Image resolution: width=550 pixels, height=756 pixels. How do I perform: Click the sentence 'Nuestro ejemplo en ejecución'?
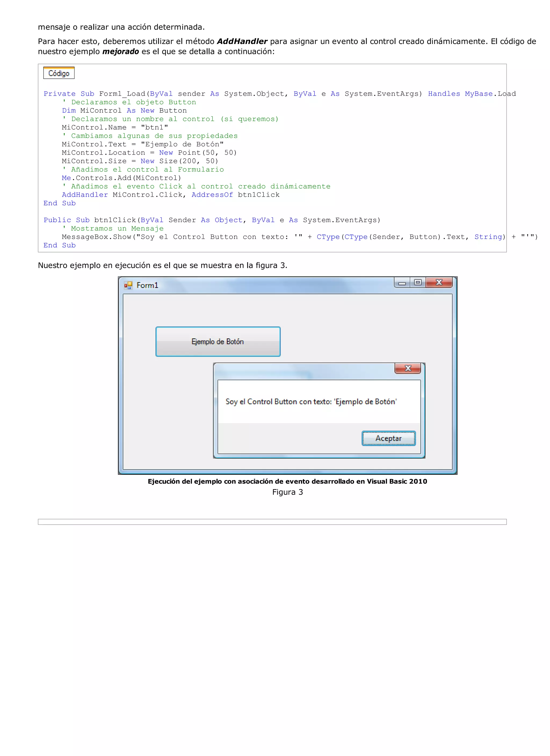[x=162, y=265]
